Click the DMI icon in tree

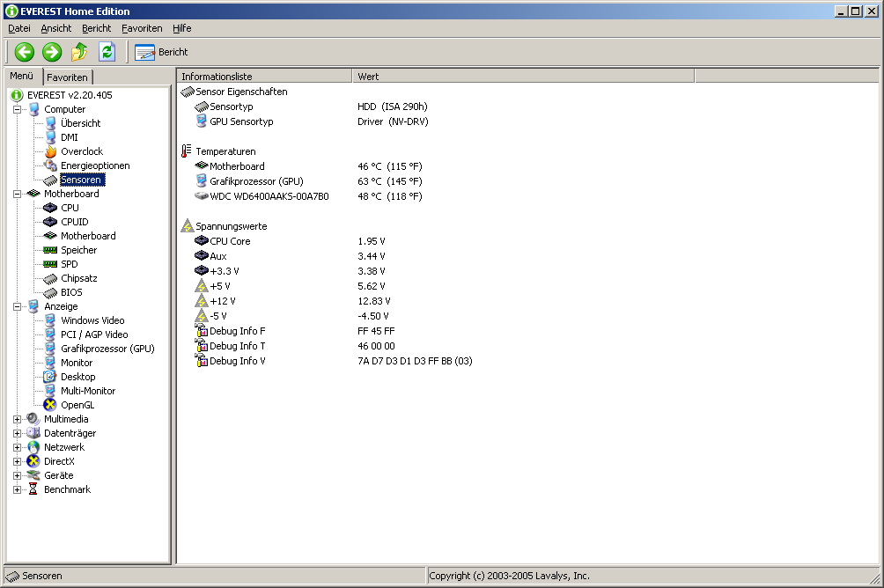pos(51,137)
